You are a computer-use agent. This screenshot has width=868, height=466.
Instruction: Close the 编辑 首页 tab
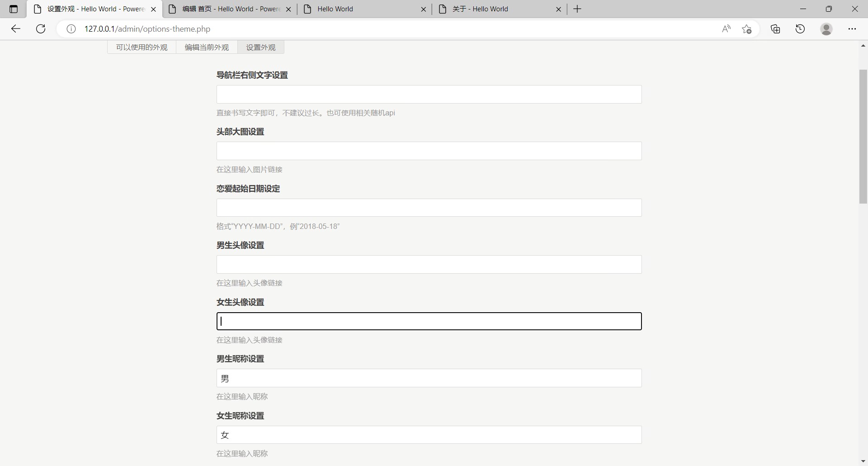(288, 9)
